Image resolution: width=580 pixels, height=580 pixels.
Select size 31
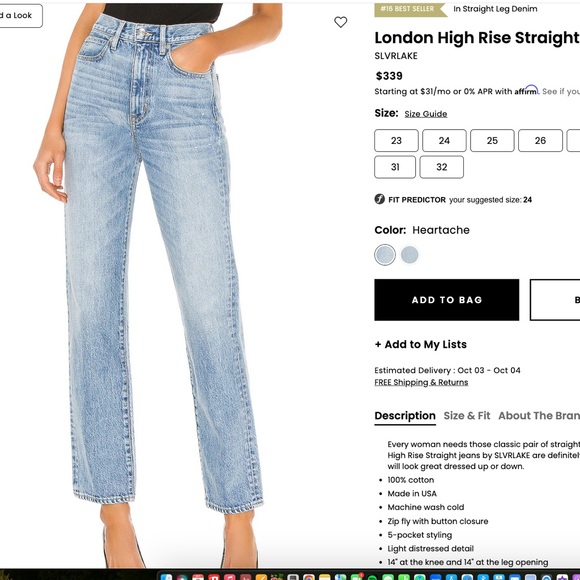[395, 167]
